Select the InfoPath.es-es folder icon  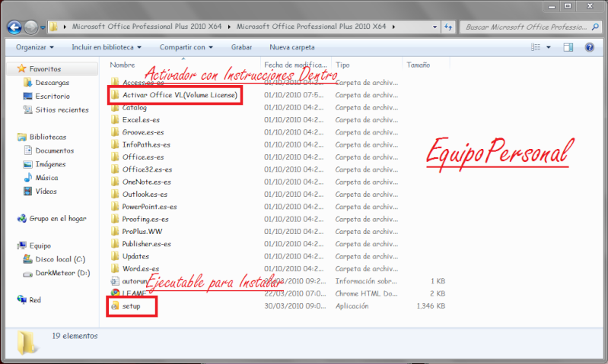(115, 144)
